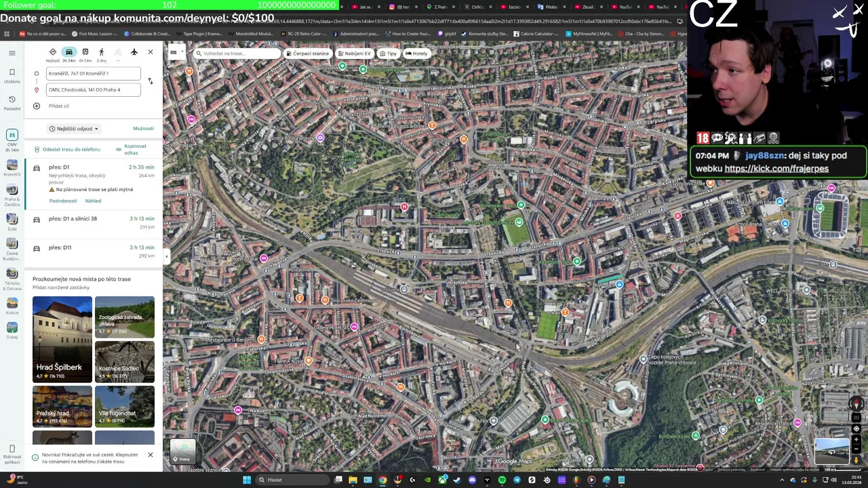Dismiss the Novinka notification banner
This screenshot has width=868, height=488.
151,455
